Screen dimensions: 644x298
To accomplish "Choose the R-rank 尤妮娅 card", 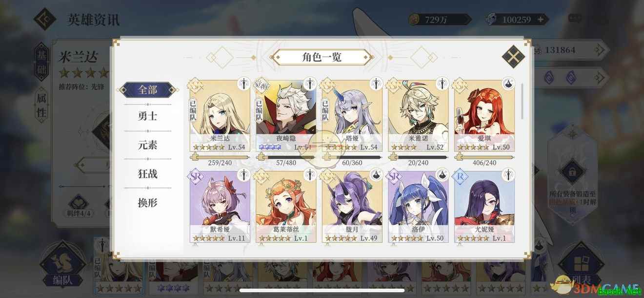I will tap(484, 207).
